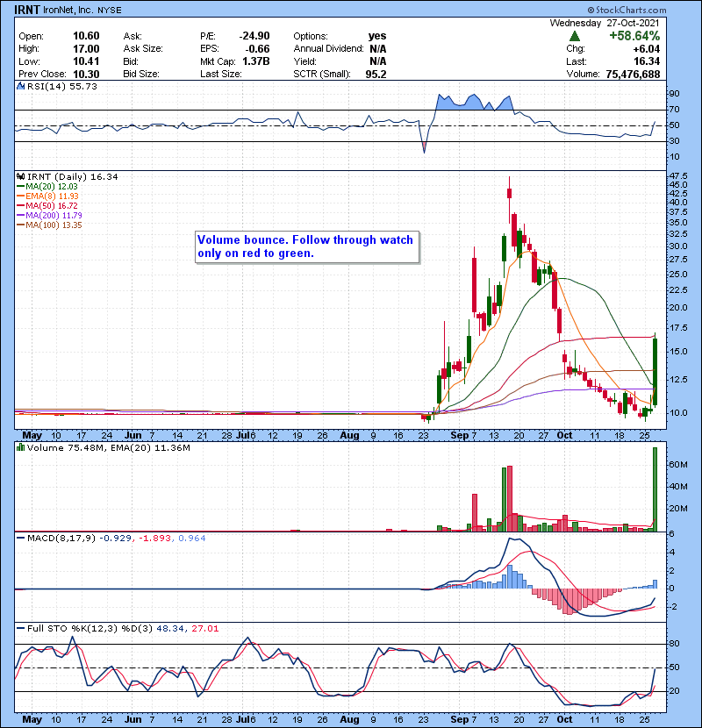
Task: Click the Prev Close value 10.30
Action: point(86,74)
